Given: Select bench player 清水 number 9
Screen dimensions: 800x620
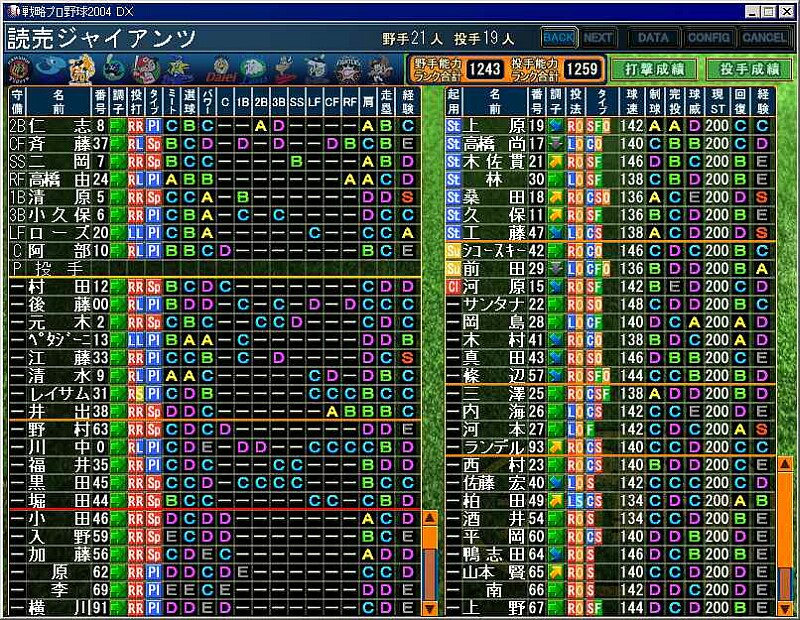Looking at the screenshot, I should [x=214, y=376].
